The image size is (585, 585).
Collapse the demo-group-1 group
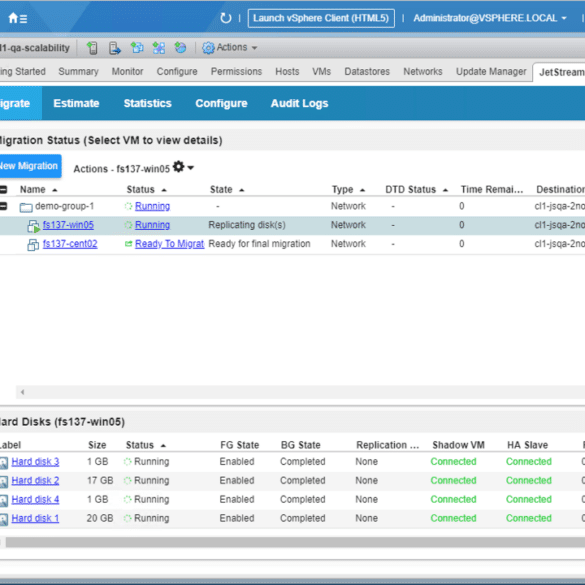[x=3, y=206]
